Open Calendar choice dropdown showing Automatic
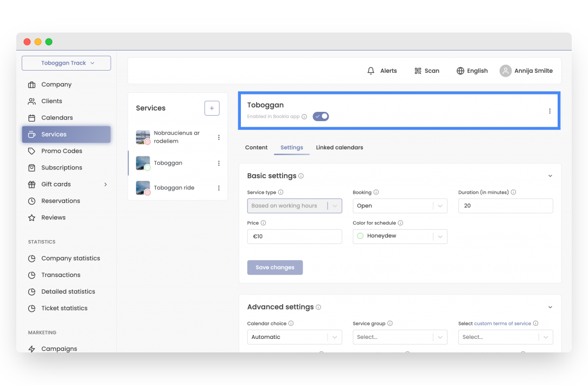The height and width of the screenshot is (385, 588). [x=294, y=337]
